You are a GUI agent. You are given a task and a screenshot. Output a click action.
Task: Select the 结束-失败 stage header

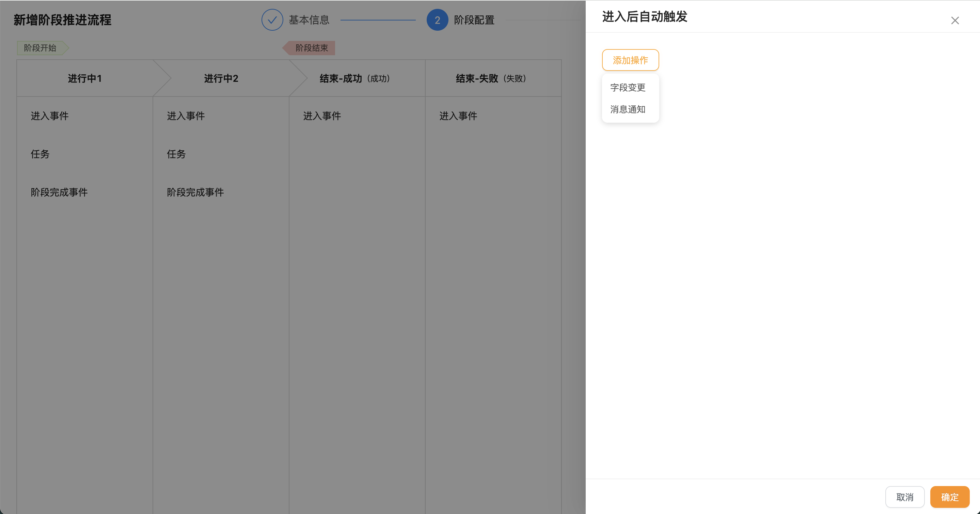491,78
